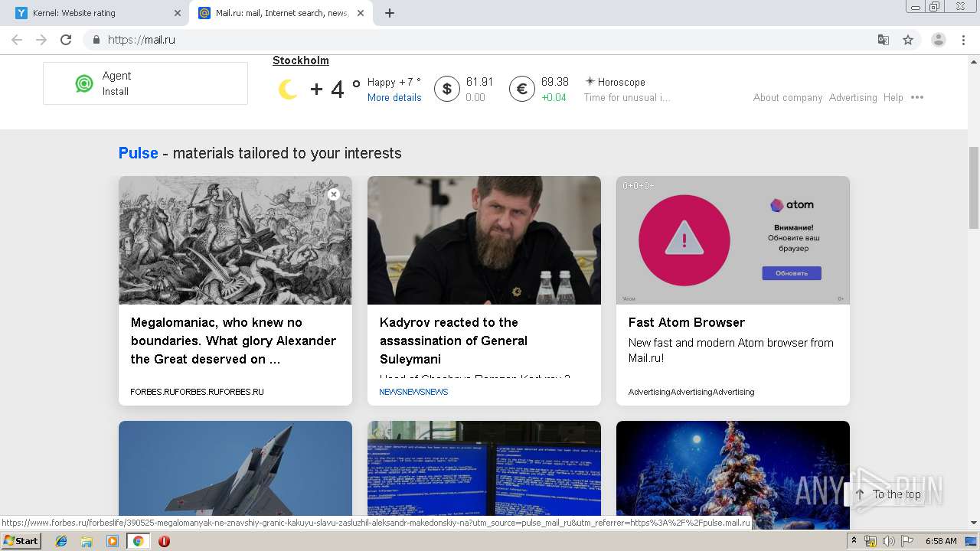
Task: Open File Explorer folder in taskbar
Action: 87,541
